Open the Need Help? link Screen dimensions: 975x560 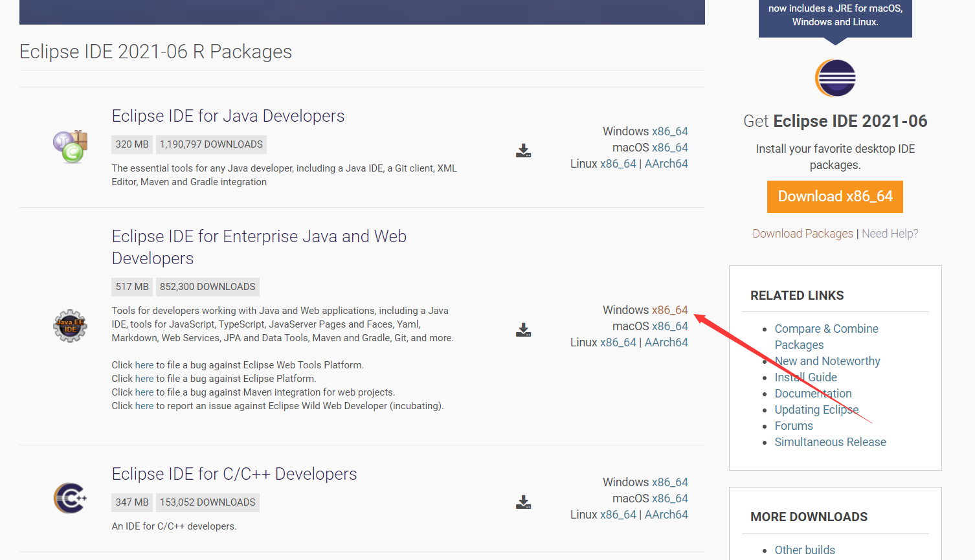(890, 234)
